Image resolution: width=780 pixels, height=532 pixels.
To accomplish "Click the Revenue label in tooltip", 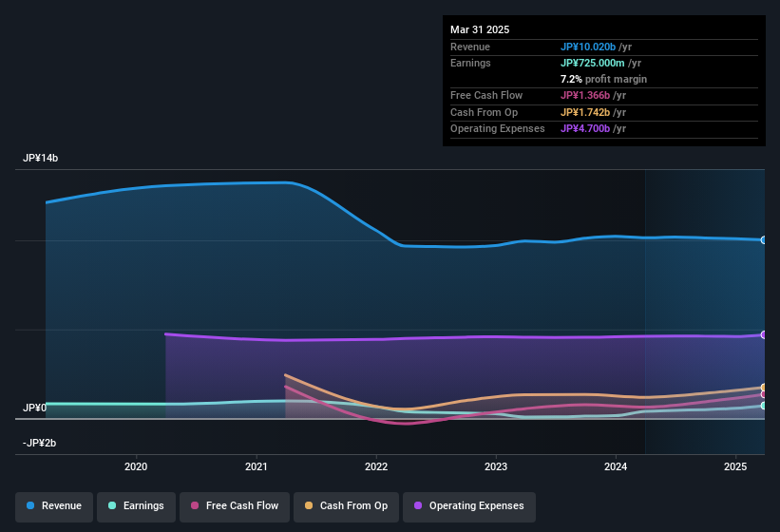I will [470, 47].
